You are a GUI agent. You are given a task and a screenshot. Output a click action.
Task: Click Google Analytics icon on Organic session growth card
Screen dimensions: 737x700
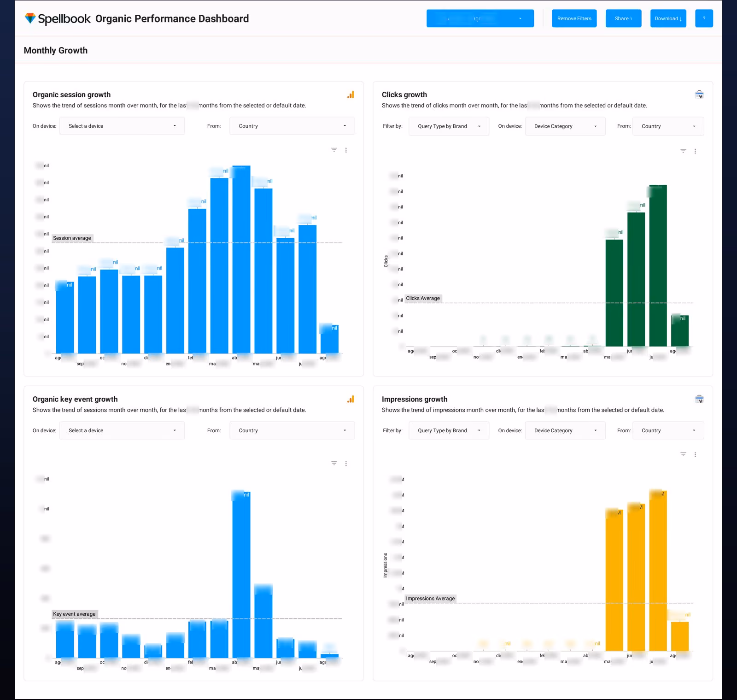pos(351,94)
